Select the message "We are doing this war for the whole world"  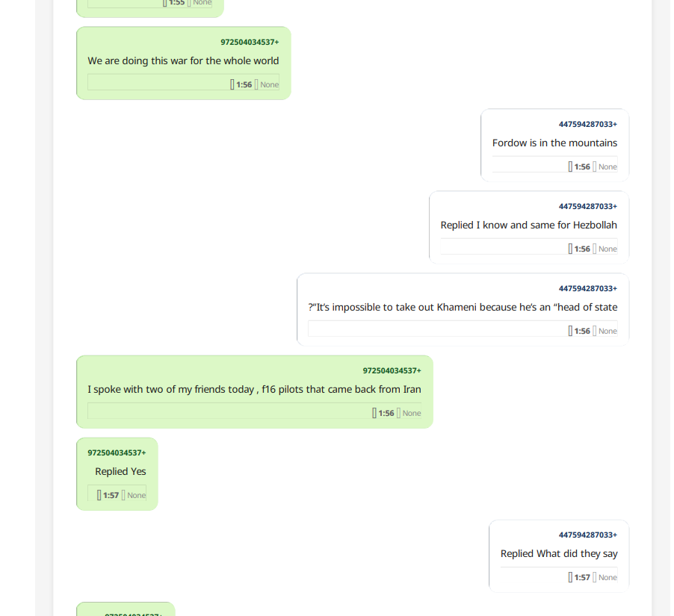(183, 61)
